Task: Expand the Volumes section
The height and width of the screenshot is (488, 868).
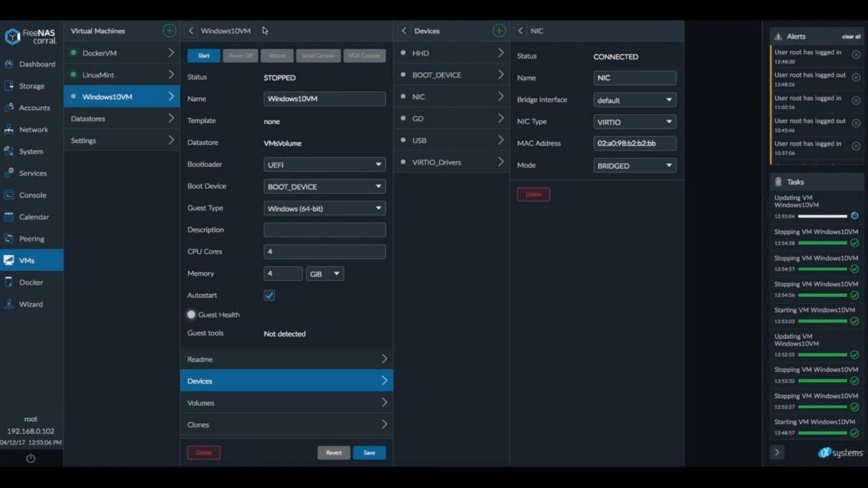Action: 287,403
